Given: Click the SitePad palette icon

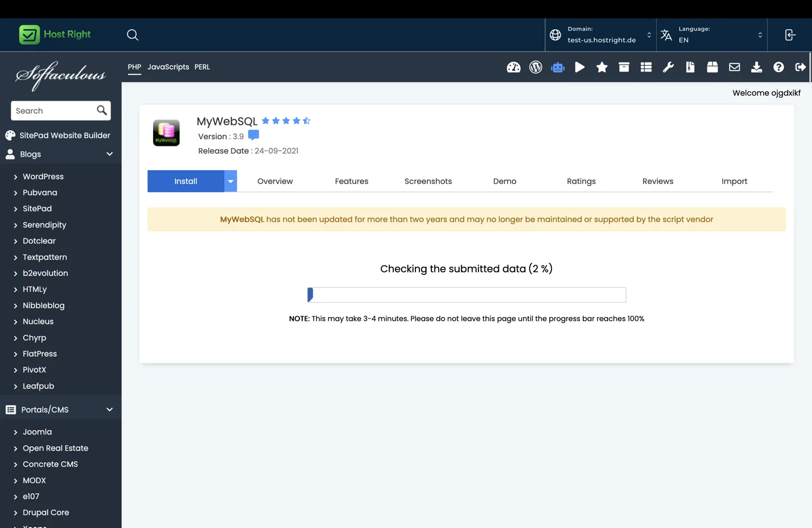Looking at the screenshot, I should pyautogui.click(x=10, y=135).
